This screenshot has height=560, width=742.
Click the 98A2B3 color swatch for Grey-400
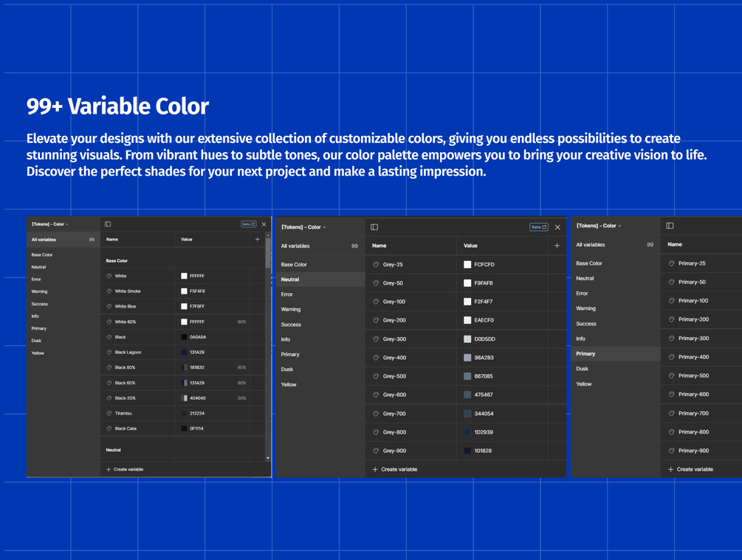coord(467,358)
